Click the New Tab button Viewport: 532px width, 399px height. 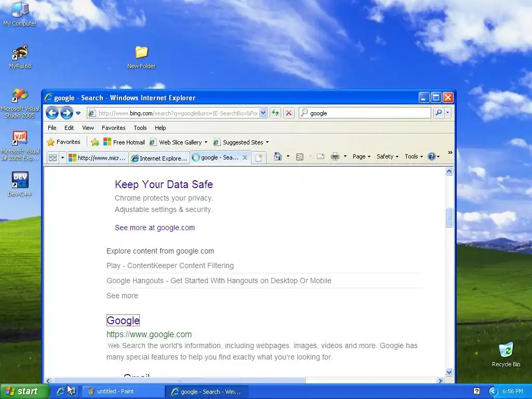click(259, 158)
